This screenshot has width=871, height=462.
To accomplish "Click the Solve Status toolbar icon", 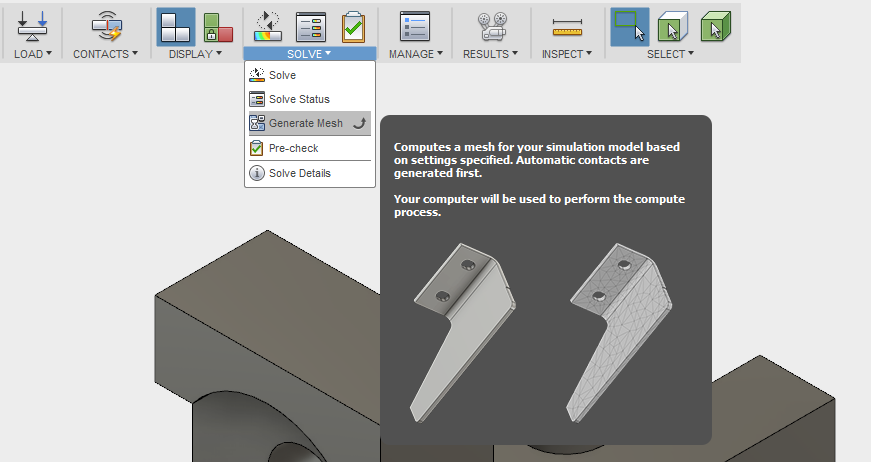I will pos(310,26).
